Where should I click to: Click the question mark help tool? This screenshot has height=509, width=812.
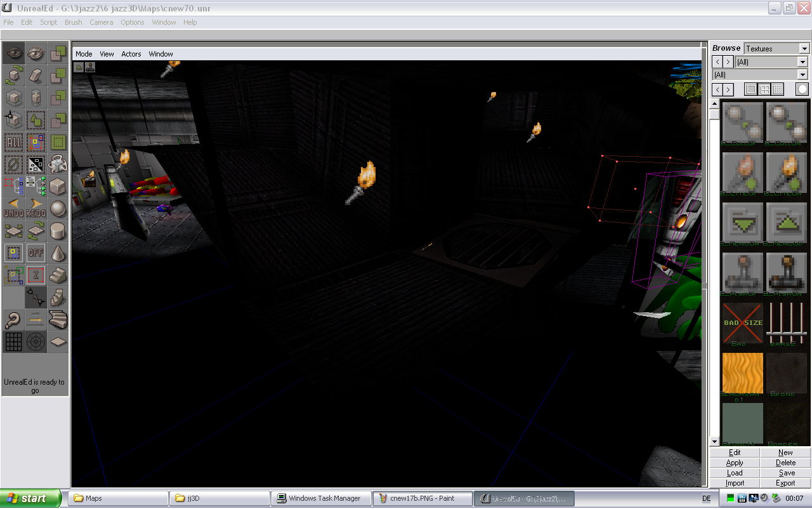(x=13, y=319)
